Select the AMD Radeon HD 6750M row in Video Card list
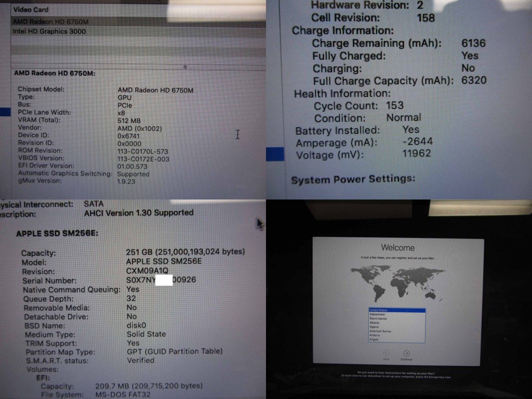The image size is (532, 399). 138,22
